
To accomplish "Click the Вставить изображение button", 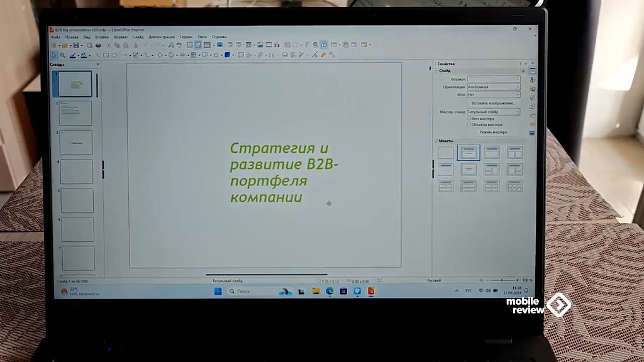I will tap(493, 103).
